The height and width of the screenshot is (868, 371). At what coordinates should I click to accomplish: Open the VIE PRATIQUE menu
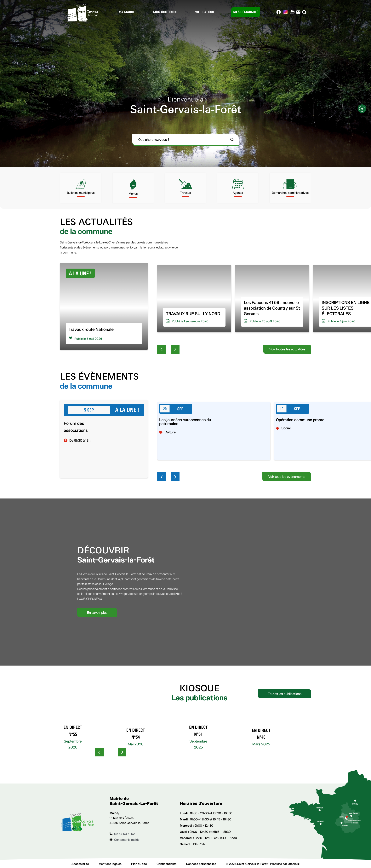pos(205,12)
